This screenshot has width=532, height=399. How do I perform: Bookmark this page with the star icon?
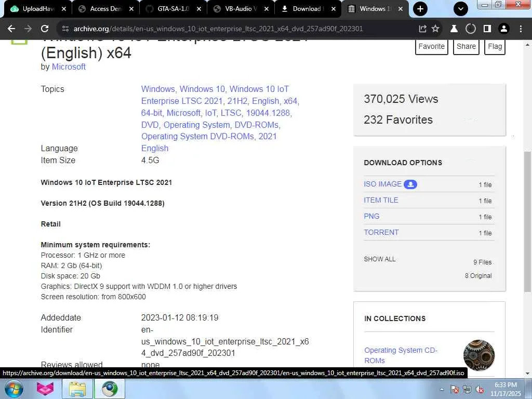[x=435, y=29]
